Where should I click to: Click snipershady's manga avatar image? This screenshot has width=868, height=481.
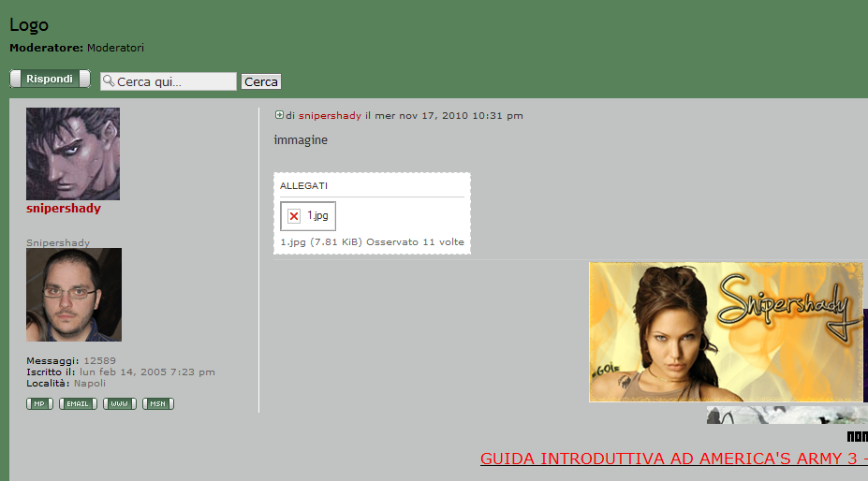(x=73, y=153)
